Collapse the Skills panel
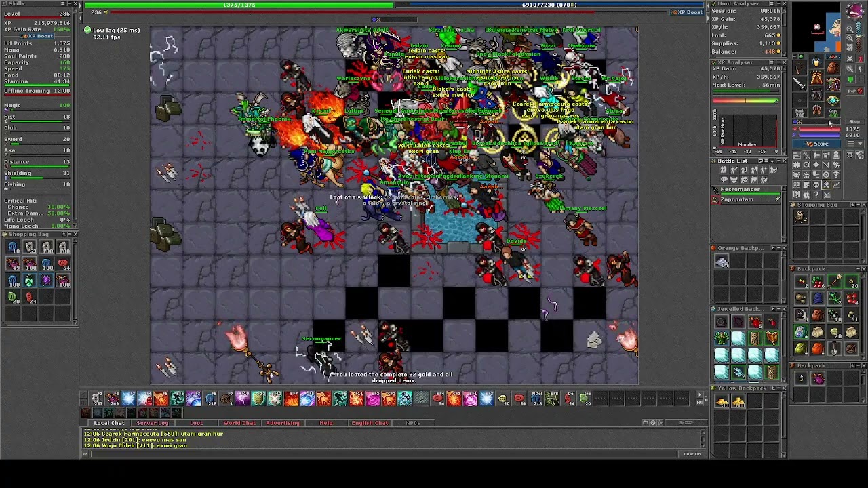Image resolution: width=868 pixels, height=488 pixels. click(x=70, y=3)
